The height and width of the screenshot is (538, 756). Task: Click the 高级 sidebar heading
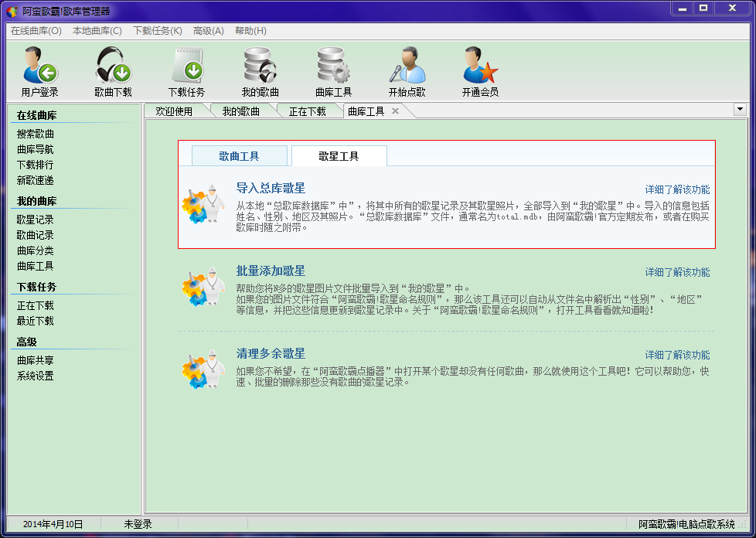[26, 342]
